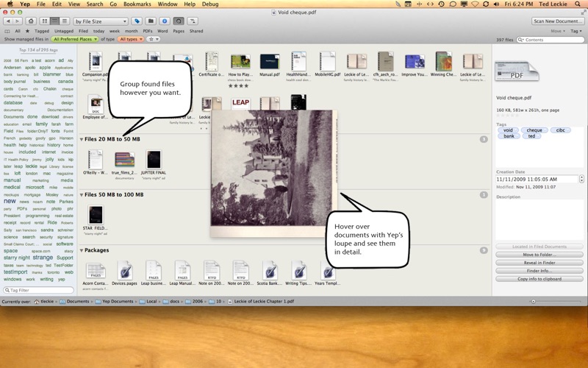The height and width of the screenshot is (368, 588).
Task: Click Scan New Document button
Action: (x=559, y=21)
